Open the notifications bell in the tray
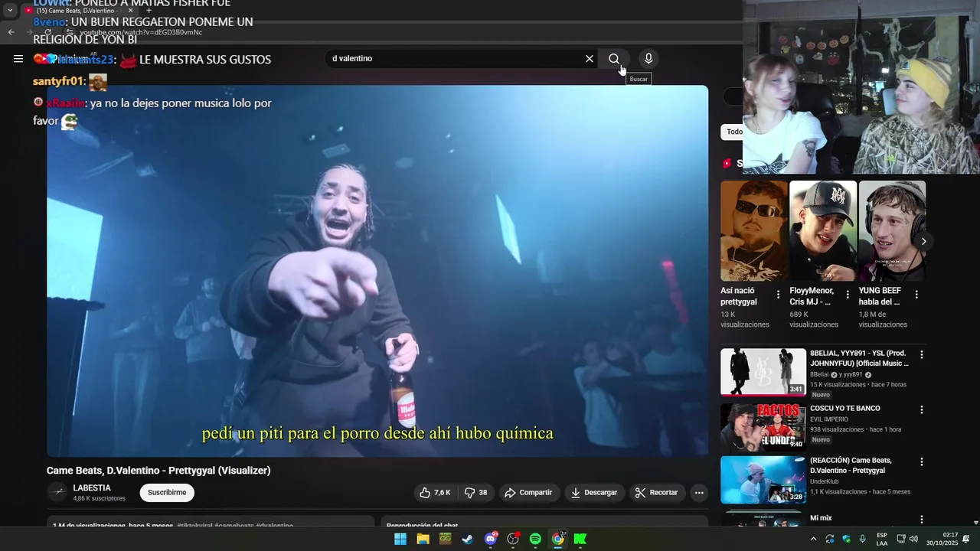The image size is (980, 551). coord(966,539)
